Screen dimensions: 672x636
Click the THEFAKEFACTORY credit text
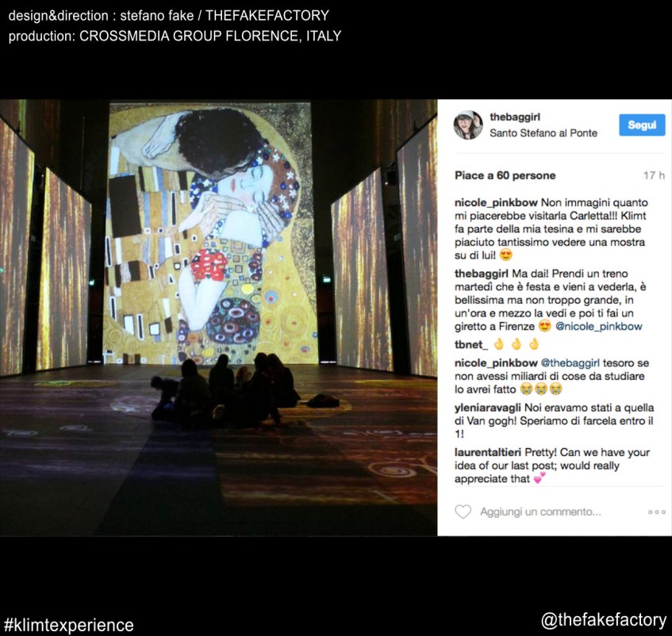267,15
